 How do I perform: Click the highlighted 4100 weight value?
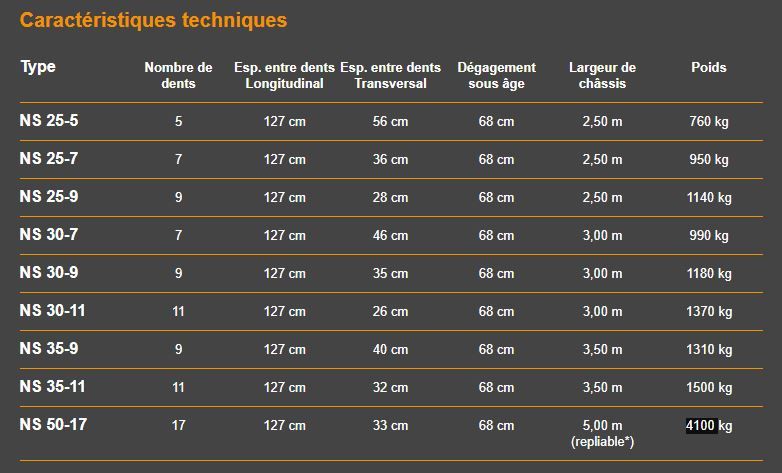700,426
